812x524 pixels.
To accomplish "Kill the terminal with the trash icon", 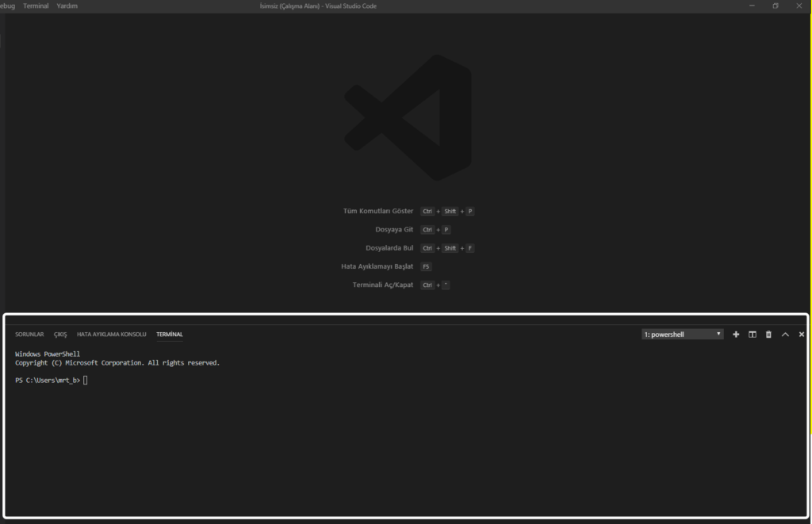I will [x=768, y=335].
